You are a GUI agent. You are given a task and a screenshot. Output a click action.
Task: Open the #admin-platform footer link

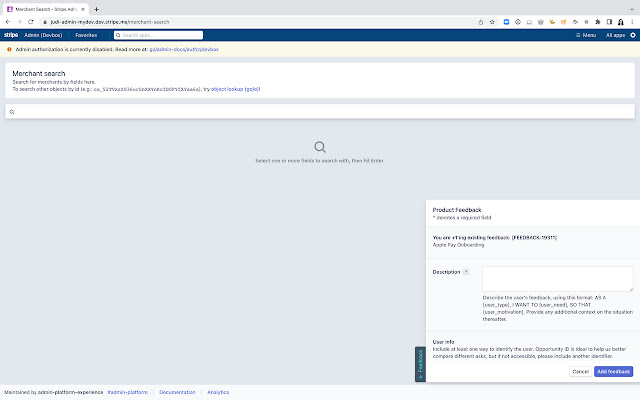tap(127, 392)
